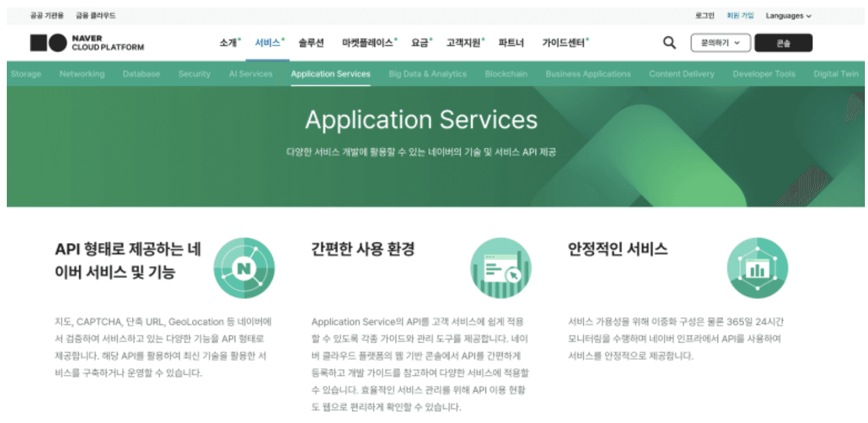Viewport: 868px width, 423px height.
Task: Click paragraph starting with Application Service의 API
Action: point(420,364)
